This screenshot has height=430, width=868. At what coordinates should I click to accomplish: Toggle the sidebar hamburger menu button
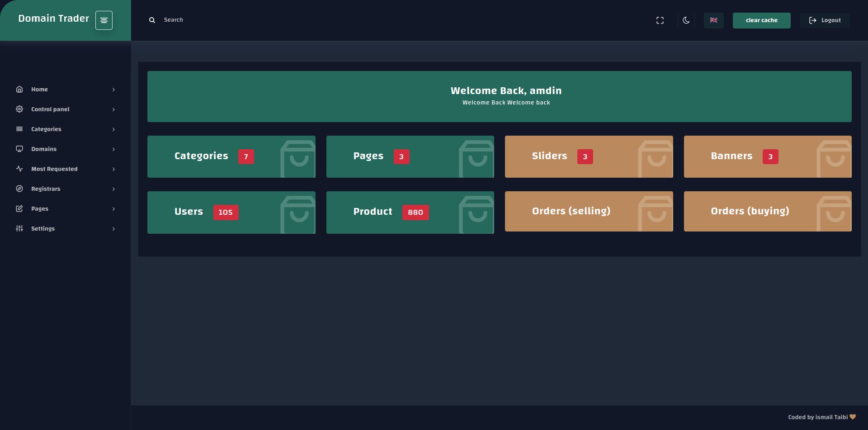click(104, 20)
